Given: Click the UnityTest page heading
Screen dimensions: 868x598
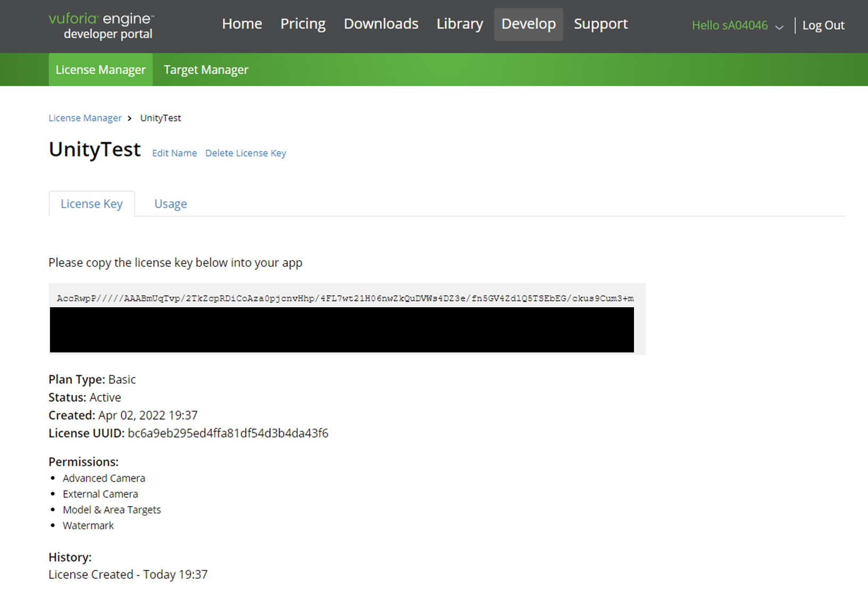Looking at the screenshot, I should (95, 149).
